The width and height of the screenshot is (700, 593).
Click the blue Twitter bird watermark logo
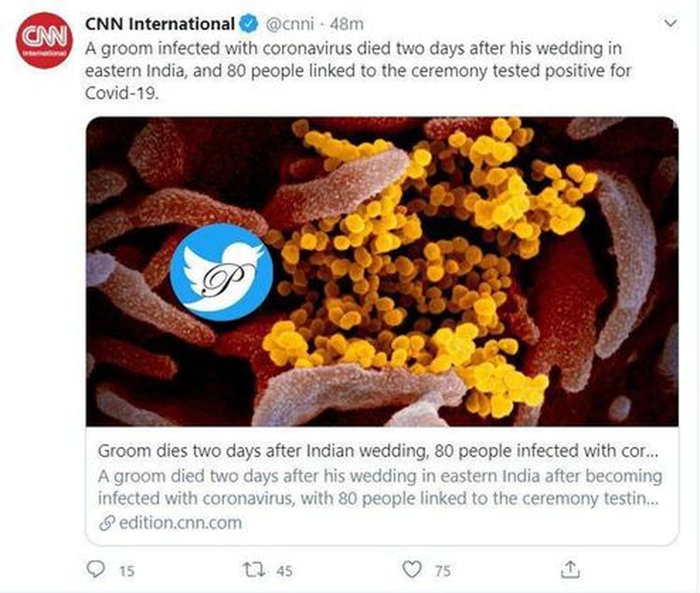(x=221, y=272)
